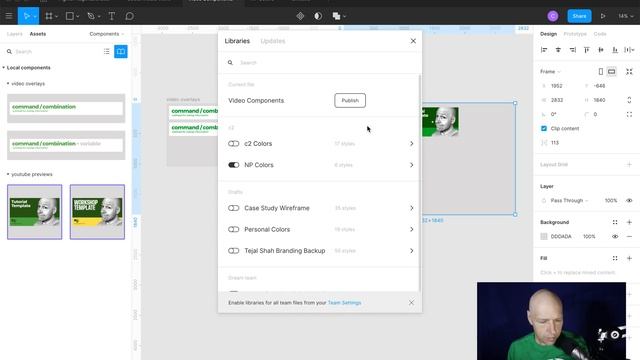The height and width of the screenshot is (360, 640).
Task: Add a layout grid
Action: [x=629, y=164]
